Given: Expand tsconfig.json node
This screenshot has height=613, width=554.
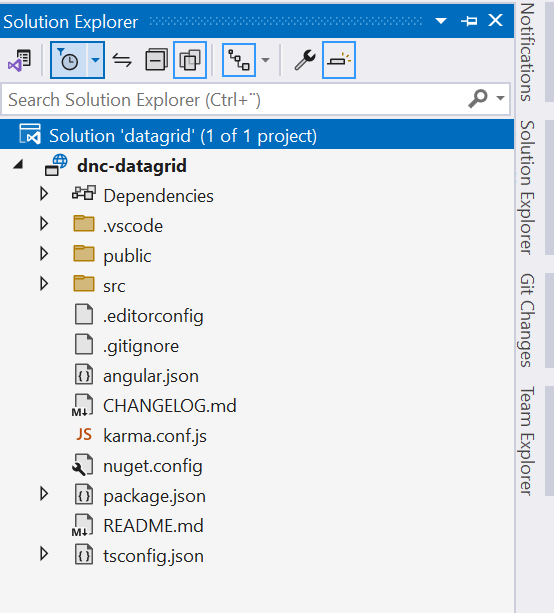Looking at the screenshot, I should pos(44,554).
